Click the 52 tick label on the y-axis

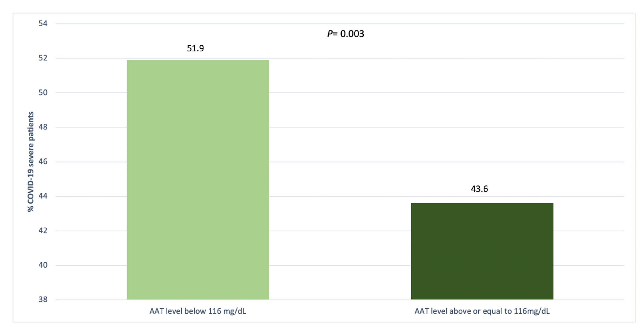coord(43,58)
